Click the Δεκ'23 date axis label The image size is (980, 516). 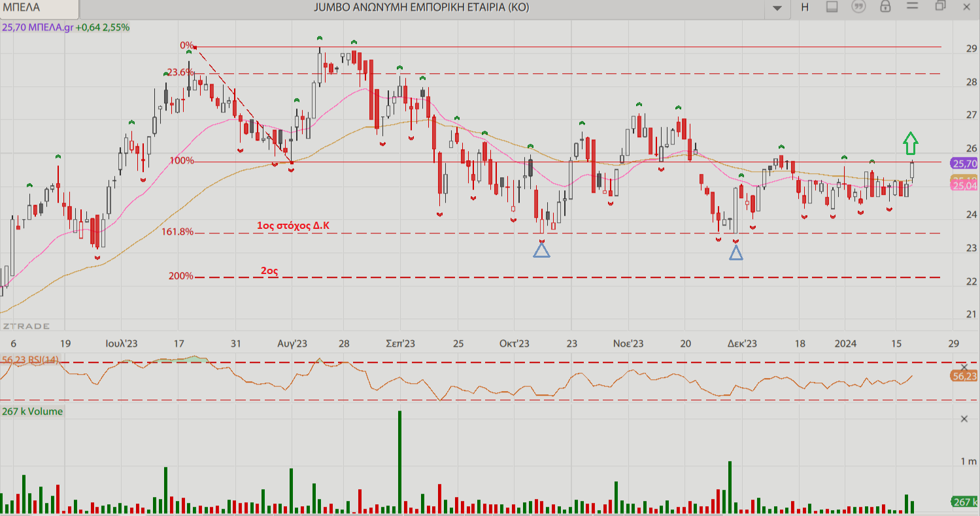click(x=743, y=343)
